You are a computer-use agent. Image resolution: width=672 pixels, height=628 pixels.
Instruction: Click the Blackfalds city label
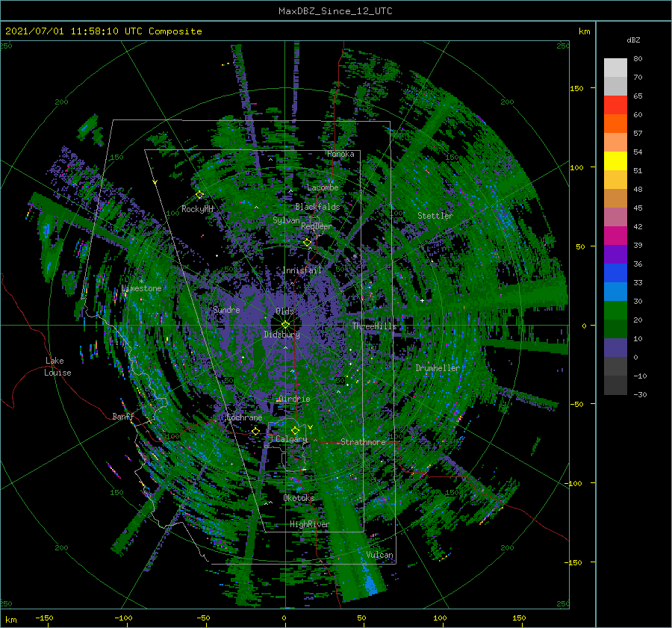coord(317,207)
